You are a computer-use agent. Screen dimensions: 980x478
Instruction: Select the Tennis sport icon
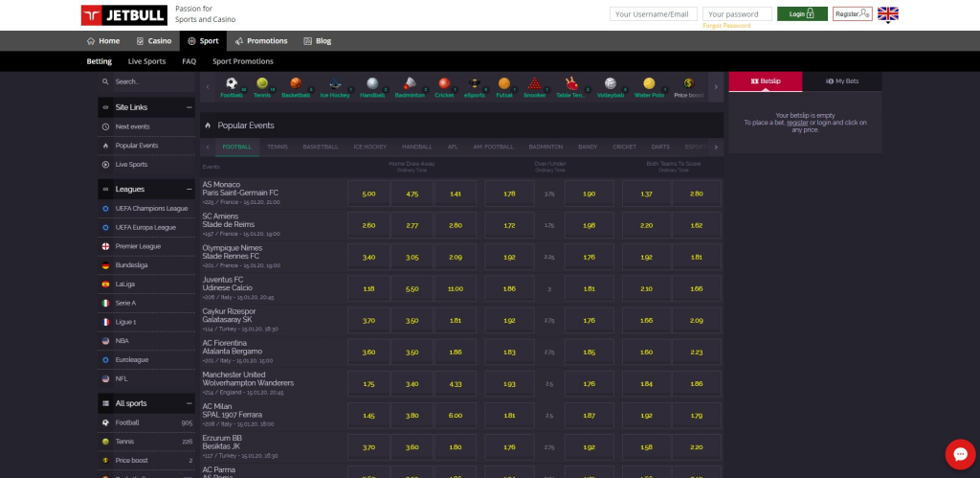point(262,87)
